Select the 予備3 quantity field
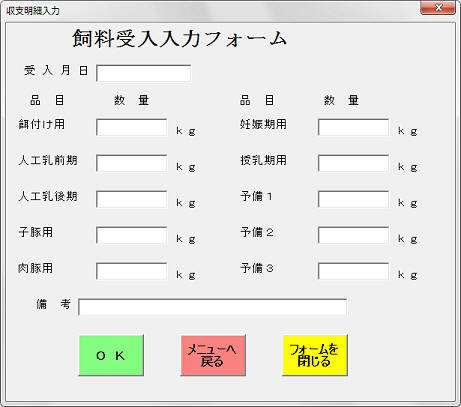The image size is (461, 407). (x=353, y=271)
